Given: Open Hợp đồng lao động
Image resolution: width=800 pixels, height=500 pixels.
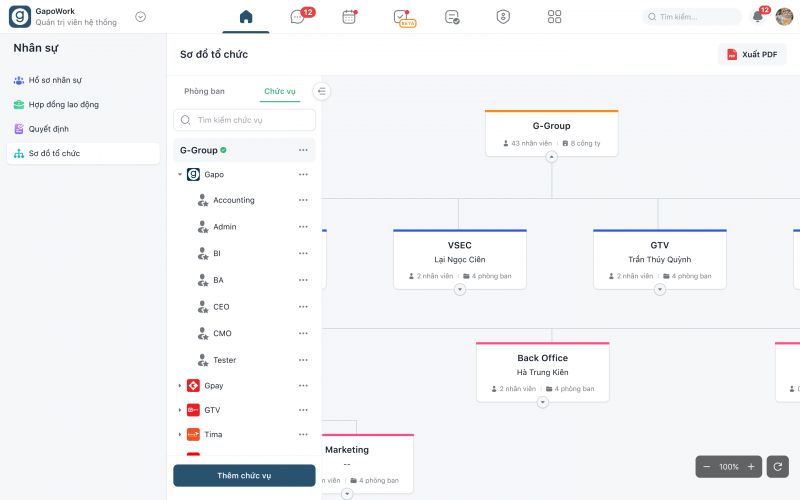Looking at the screenshot, I should [83, 105].
